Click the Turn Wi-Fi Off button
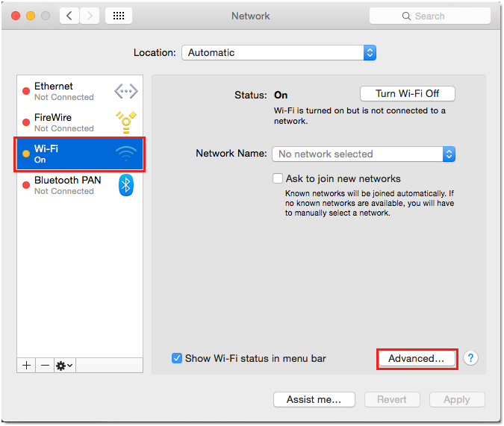Image resolution: width=504 pixels, height=426 pixels. [x=407, y=94]
